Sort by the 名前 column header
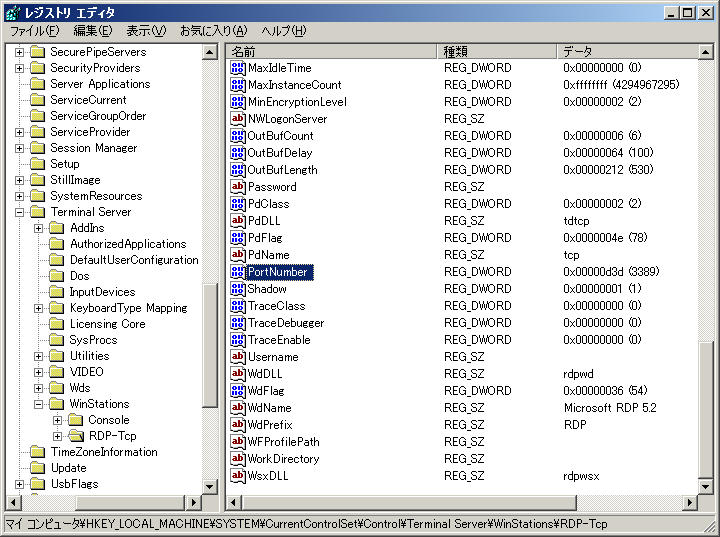 pyautogui.click(x=332, y=51)
